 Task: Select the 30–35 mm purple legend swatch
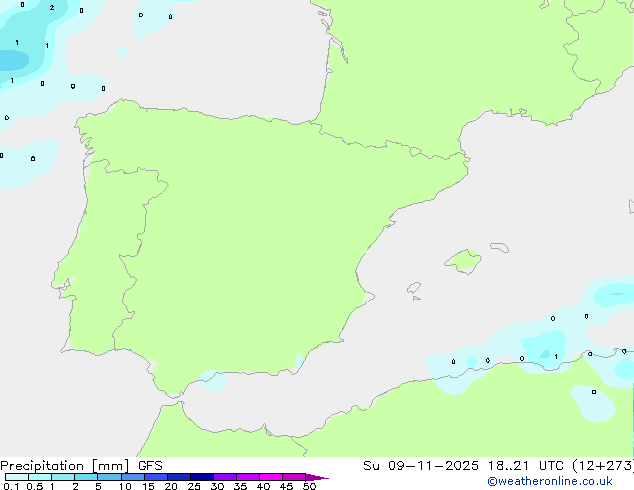click(x=224, y=477)
